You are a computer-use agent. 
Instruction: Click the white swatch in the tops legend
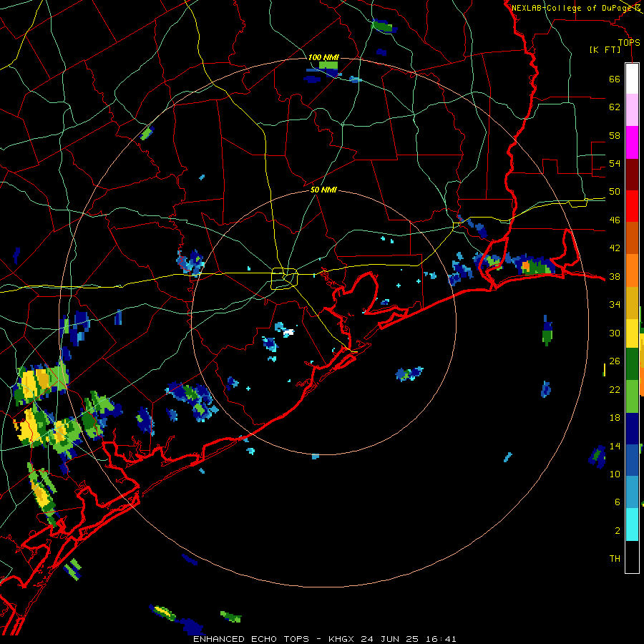(632, 79)
